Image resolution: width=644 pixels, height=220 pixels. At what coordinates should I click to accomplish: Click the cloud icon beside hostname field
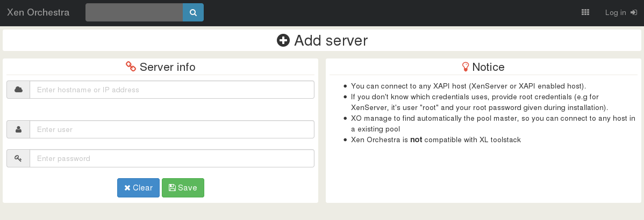pyautogui.click(x=18, y=89)
